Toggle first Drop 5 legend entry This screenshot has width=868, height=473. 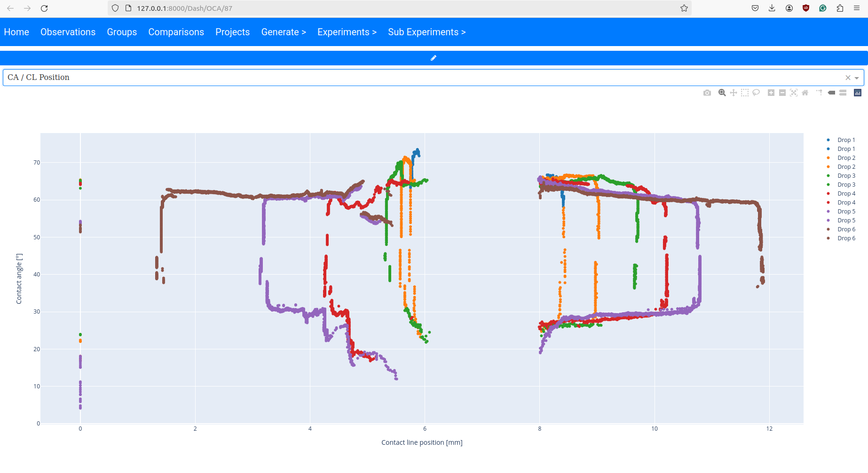(841, 212)
